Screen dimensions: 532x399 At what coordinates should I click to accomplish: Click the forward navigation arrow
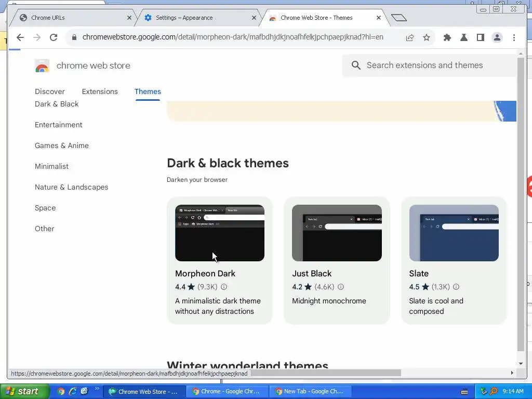tap(37, 37)
